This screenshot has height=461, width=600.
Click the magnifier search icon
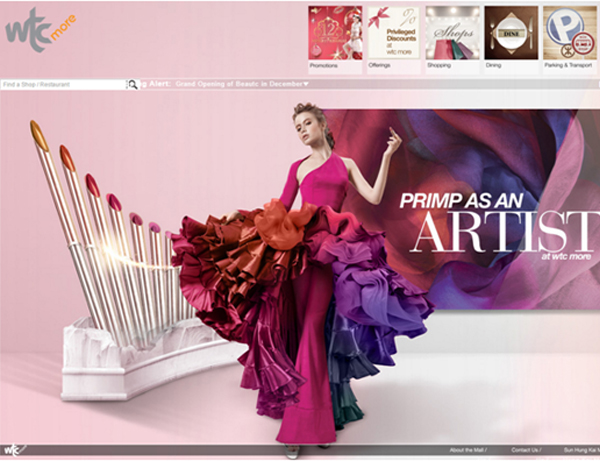[x=133, y=85]
